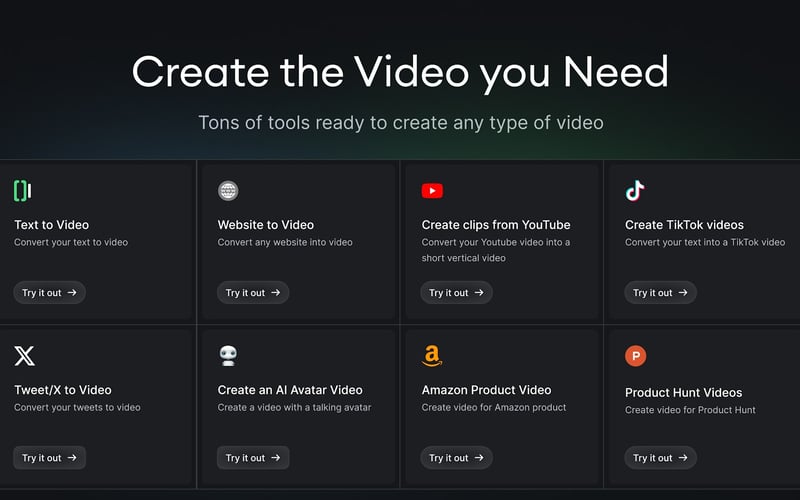Try out Tweet/X to Video

click(x=49, y=458)
